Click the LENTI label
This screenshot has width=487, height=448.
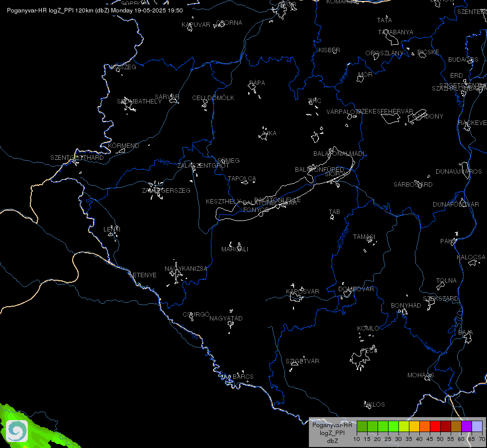point(112,229)
